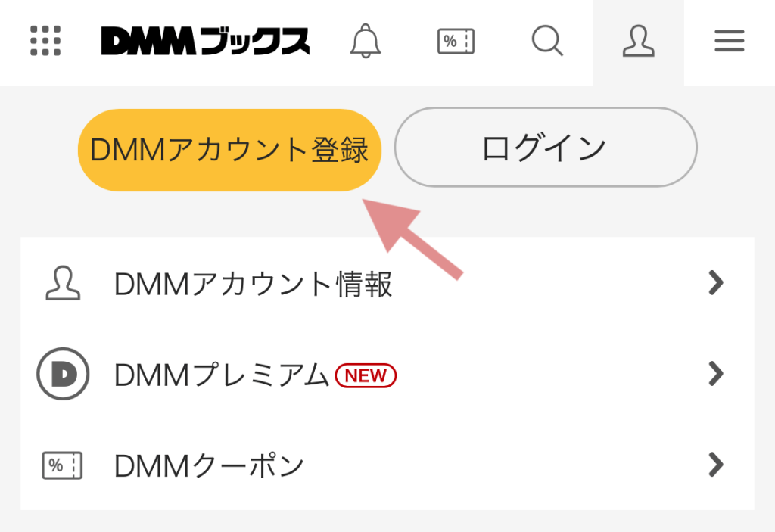
Task: Expand chevron beside DMMクーポン
Action: 716,465
